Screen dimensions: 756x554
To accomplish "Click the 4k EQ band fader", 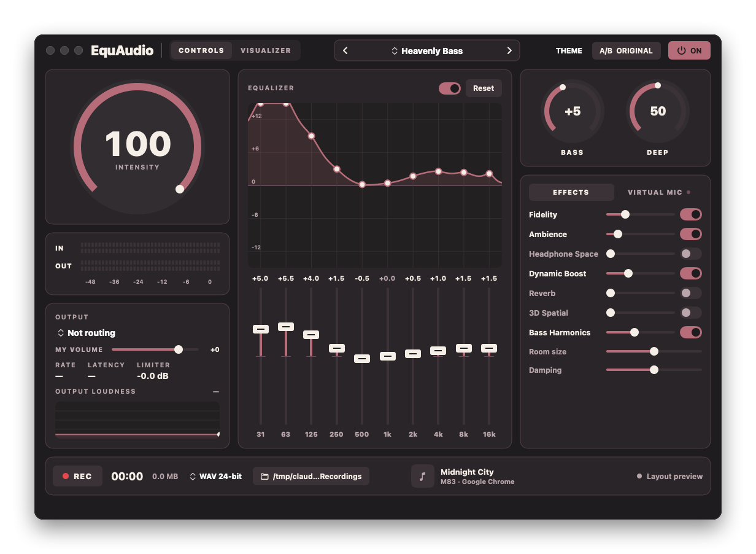I will pos(438,351).
